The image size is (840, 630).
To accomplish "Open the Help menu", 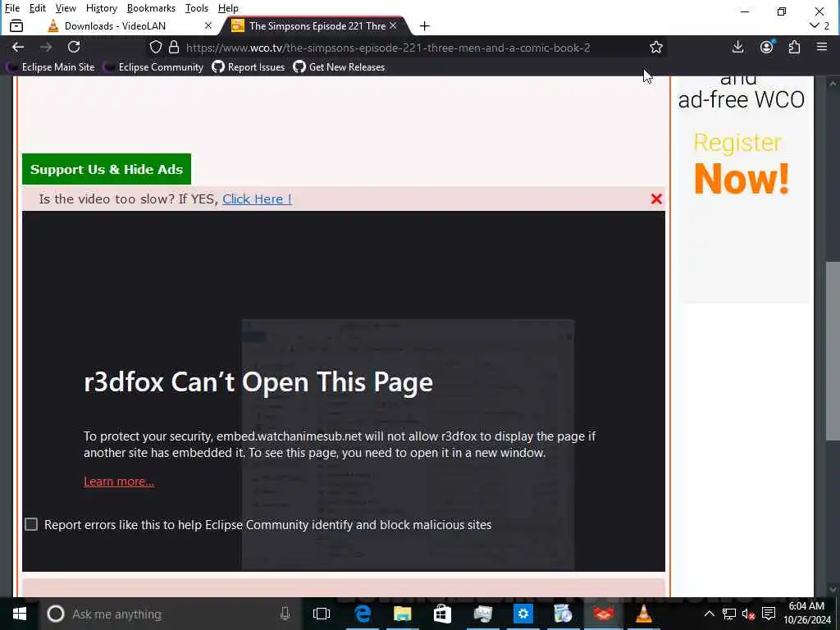I will click(x=228, y=8).
